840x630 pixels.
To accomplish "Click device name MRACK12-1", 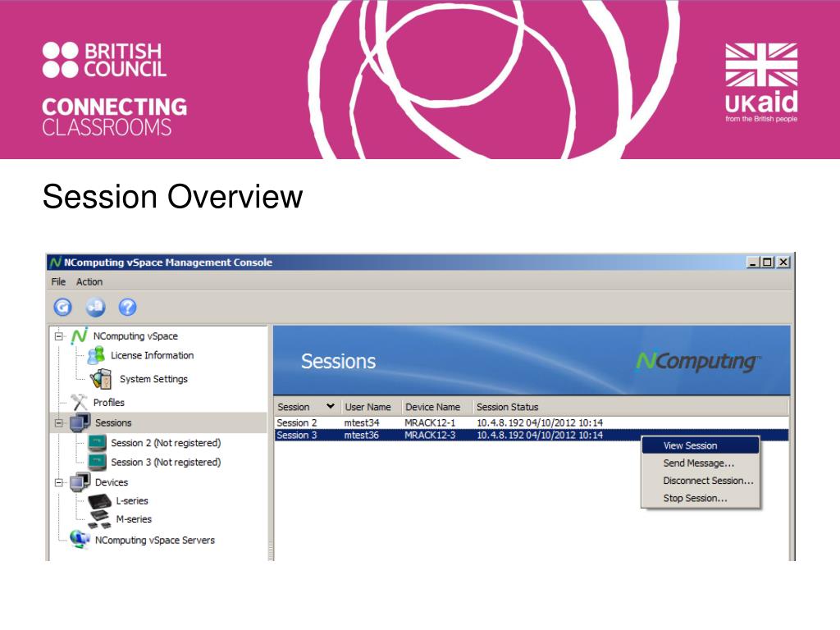I will pyautogui.click(x=430, y=422).
